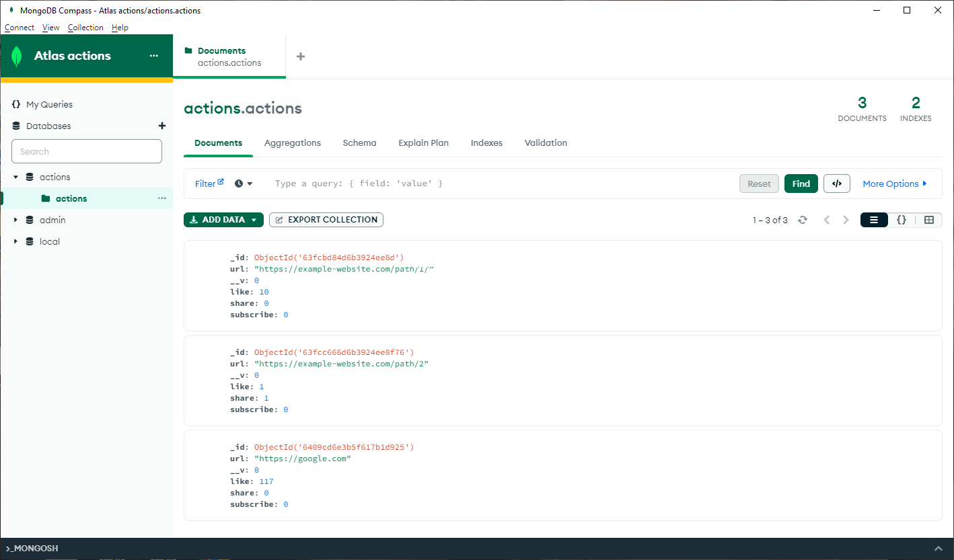Click next page arrow in pagination
The image size is (954, 560).
(x=846, y=219)
